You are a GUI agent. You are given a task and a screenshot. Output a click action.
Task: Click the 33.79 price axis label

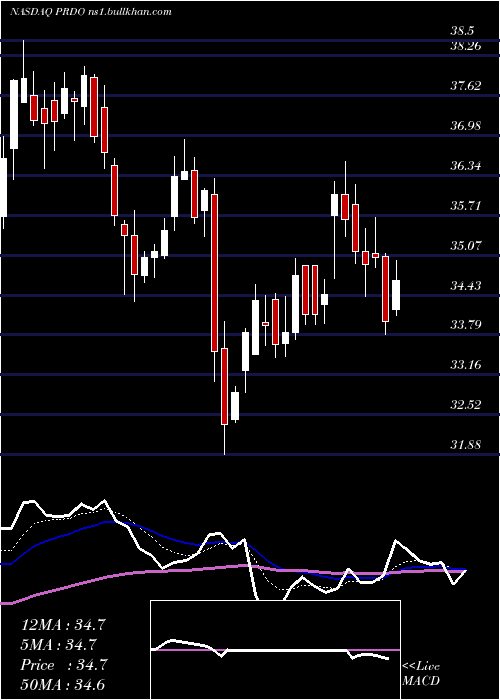466,324
